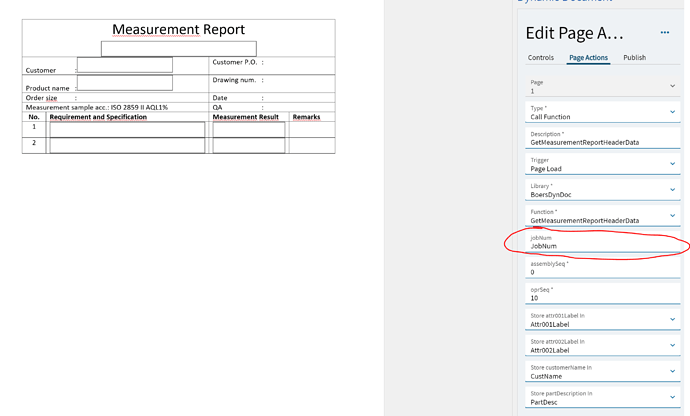Click the 'QA' label in the report
Image resolution: width=690 pixels, height=416 pixels.
pyautogui.click(x=217, y=107)
